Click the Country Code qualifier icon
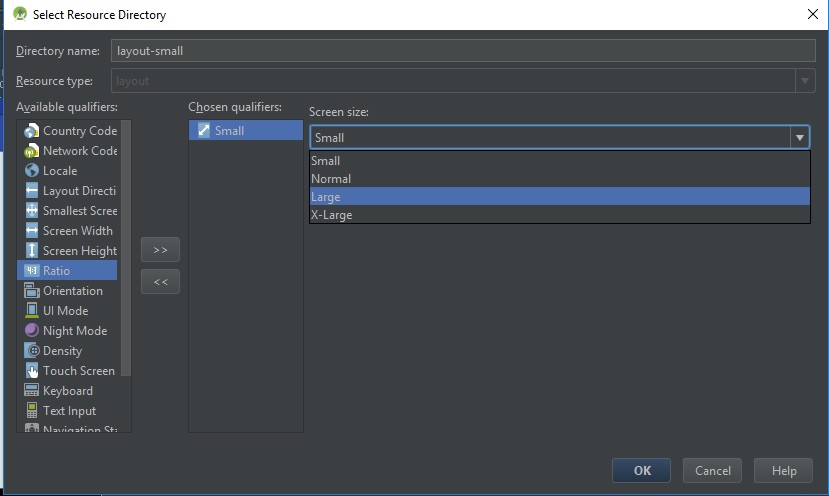The image size is (829, 496). [x=31, y=131]
